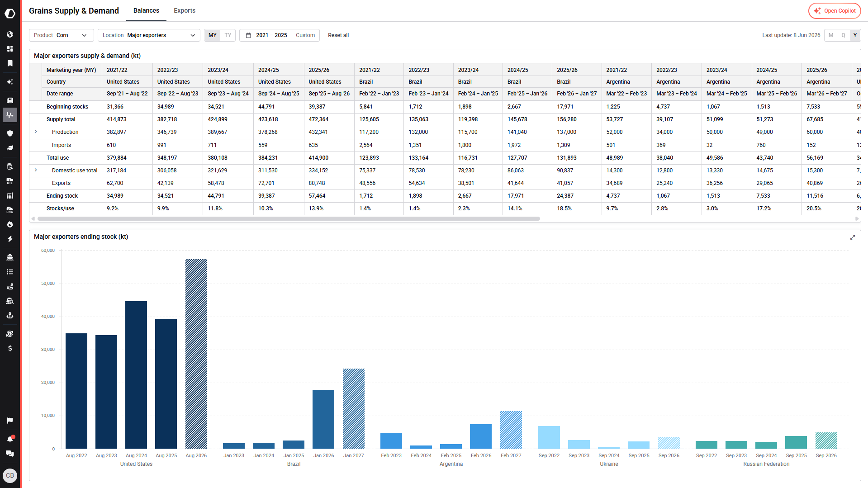Switch to TY trade year toggle
The height and width of the screenshot is (488, 868).
pyautogui.click(x=228, y=35)
